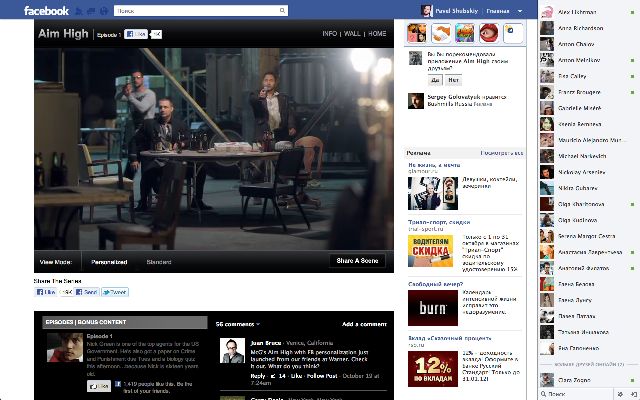Open the INFO tab of Aim High
Image resolution: width=640 pixels, height=400 pixels.
pos(329,33)
